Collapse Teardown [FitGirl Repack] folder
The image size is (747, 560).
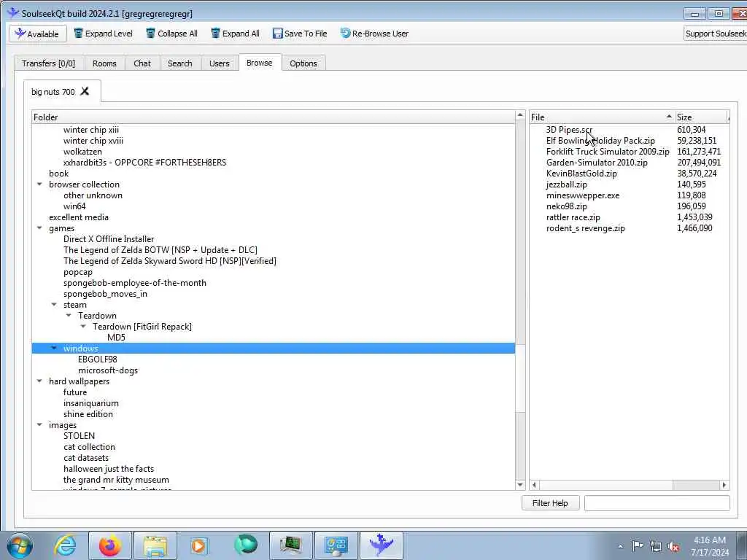pyautogui.click(x=83, y=327)
